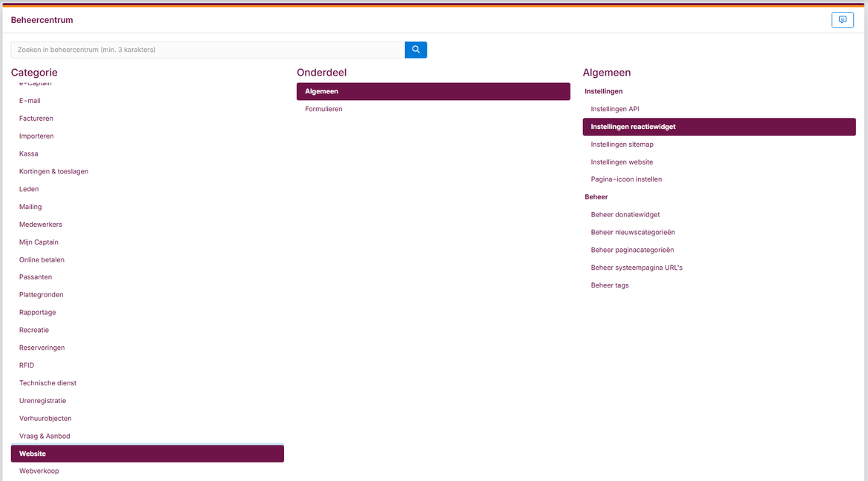This screenshot has height=481, width=868.
Task: Open Instellingen website
Action: tap(622, 162)
